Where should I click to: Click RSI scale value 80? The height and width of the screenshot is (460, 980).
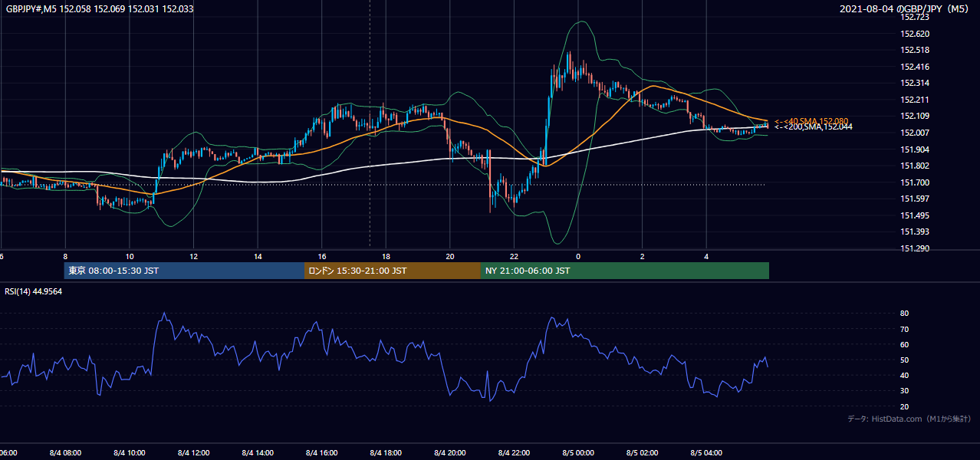[905, 314]
